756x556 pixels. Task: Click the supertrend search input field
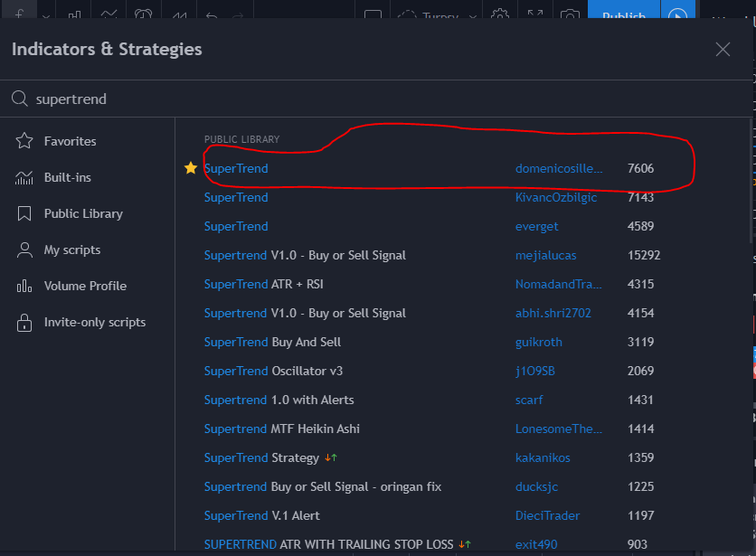(376, 99)
